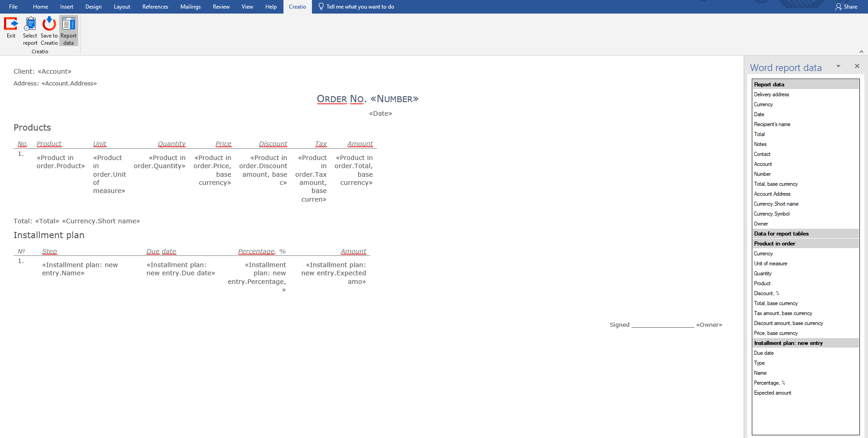Close the Word report data panel
The height and width of the screenshot is (438, 868).
857,66
